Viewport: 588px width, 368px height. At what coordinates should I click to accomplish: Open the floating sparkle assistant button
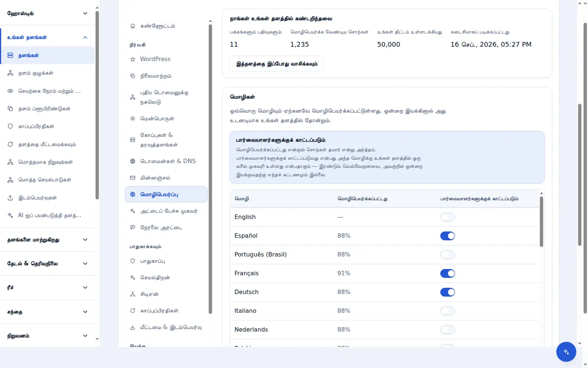coord(566,352)
